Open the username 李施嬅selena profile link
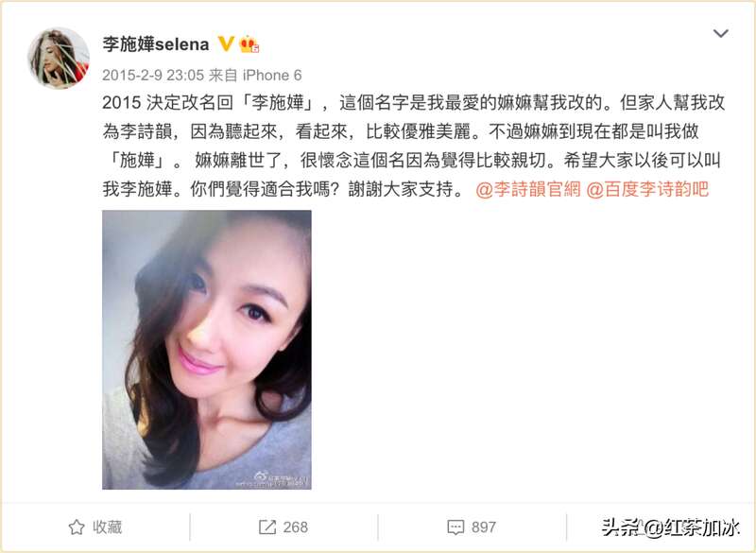 click(x=155, y=44)
